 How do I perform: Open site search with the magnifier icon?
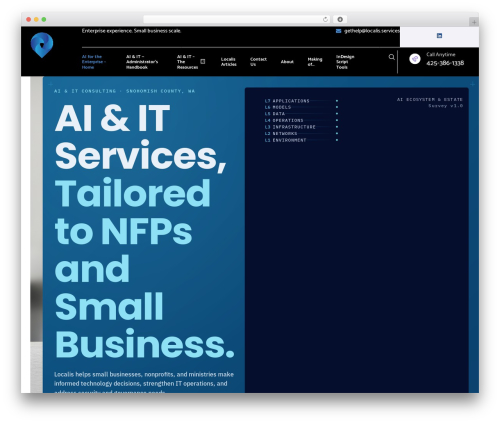(x=392, y=57)
